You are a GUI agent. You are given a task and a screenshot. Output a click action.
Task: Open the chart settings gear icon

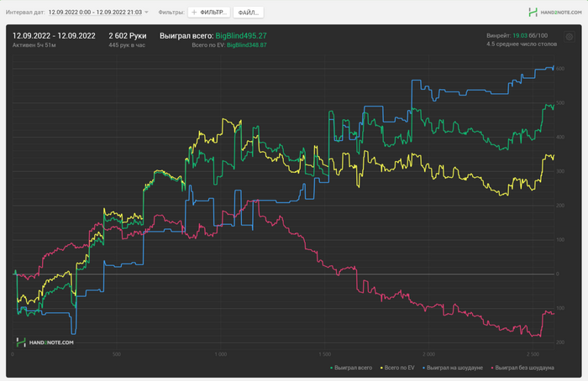click(570, 37)
